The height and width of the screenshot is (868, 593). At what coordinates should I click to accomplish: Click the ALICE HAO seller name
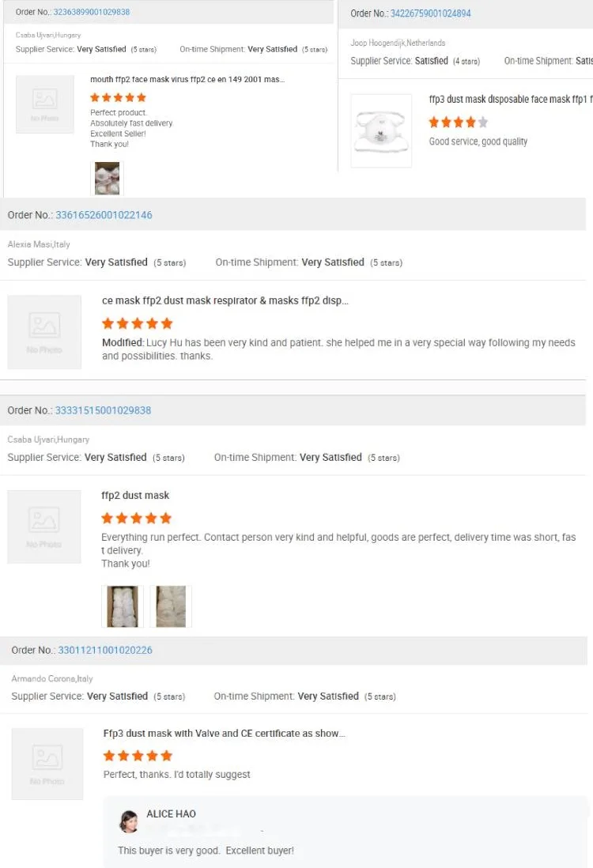point(171,813)
